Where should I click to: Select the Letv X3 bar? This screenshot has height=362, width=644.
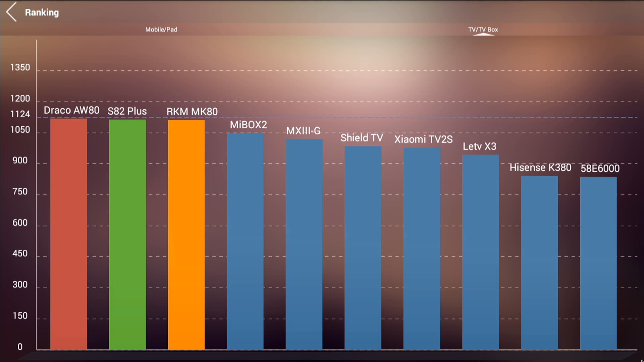481,252
